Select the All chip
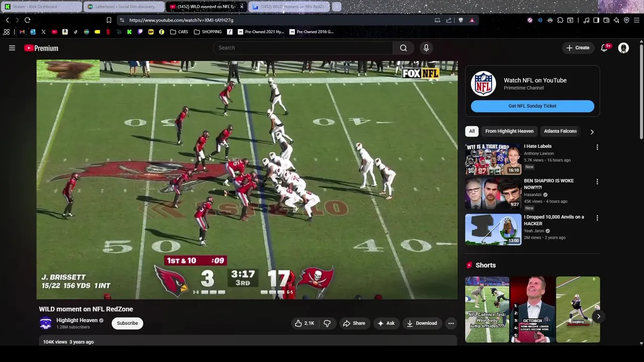 tap(472, 131)
